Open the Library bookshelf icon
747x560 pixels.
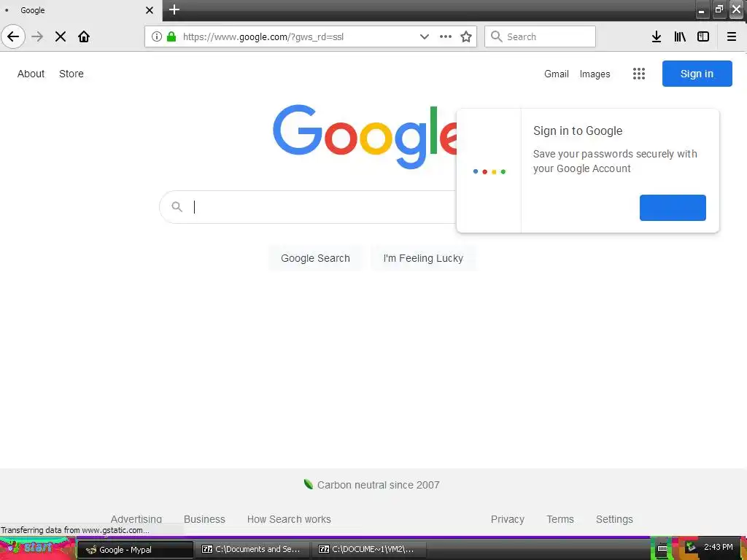pos(680,36)
